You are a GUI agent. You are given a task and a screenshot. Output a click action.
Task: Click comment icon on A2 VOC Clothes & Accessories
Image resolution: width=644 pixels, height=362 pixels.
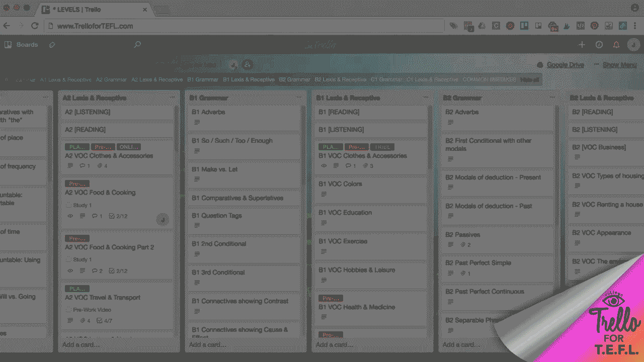[x=82, y=166]
